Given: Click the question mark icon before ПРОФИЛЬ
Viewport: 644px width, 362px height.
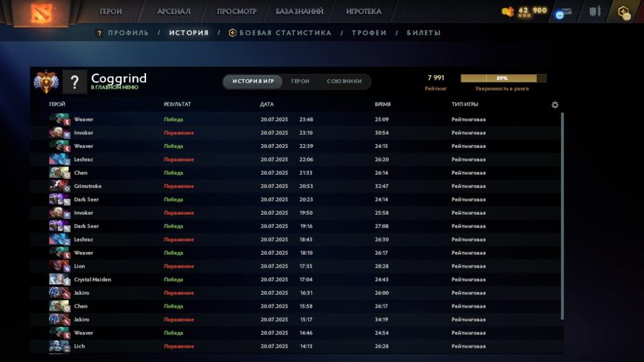Looking at the screenshot, I should tap(99, 33).
